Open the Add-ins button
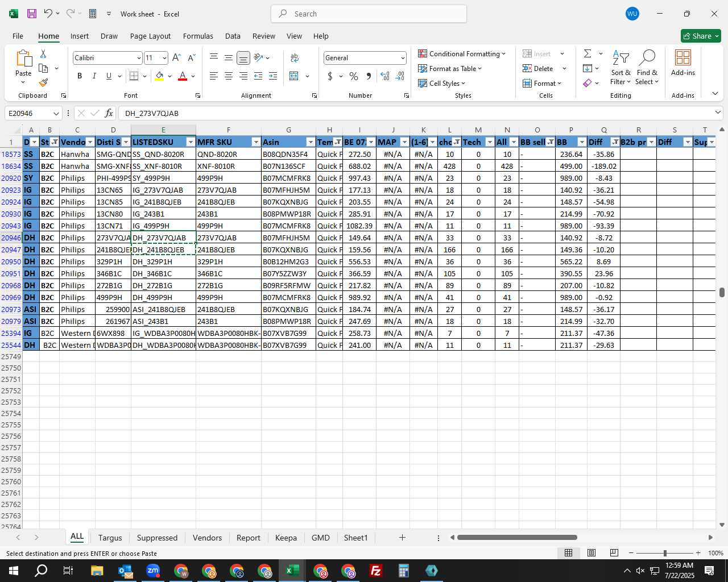The width and height of the screenshot is (728, 582). 682,63
